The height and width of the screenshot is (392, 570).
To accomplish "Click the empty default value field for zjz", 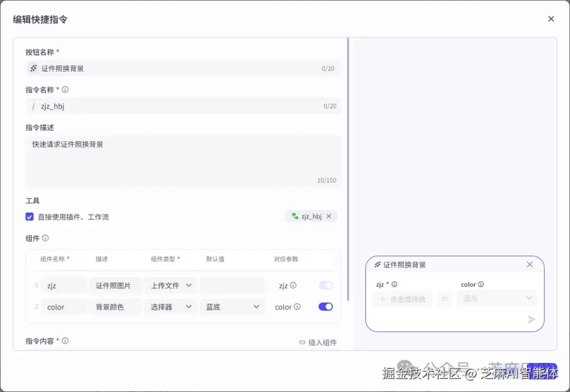I will pyautogui.click(x=232, y=285).
